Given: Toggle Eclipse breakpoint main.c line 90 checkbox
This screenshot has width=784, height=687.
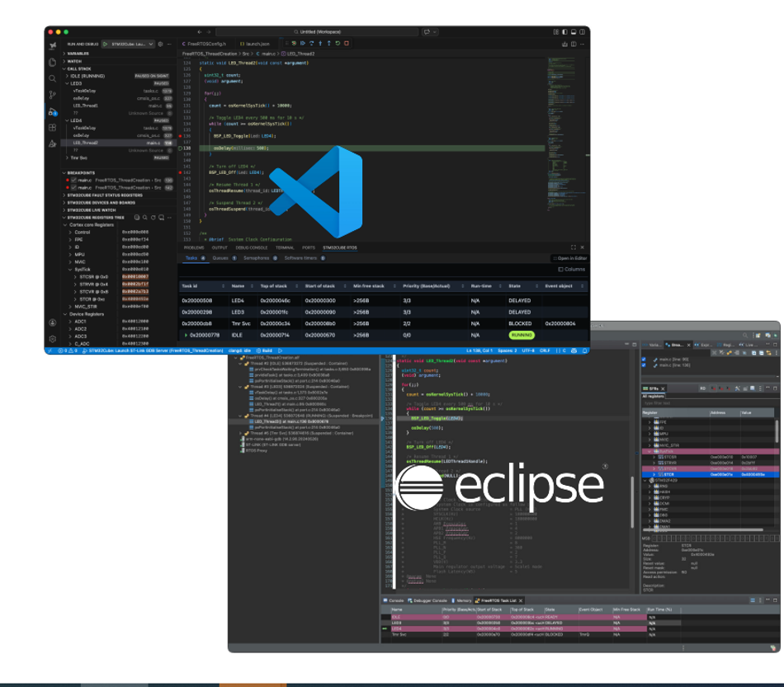Looking at the screenshot, I should pyautogui.click(x=644, y=360).
